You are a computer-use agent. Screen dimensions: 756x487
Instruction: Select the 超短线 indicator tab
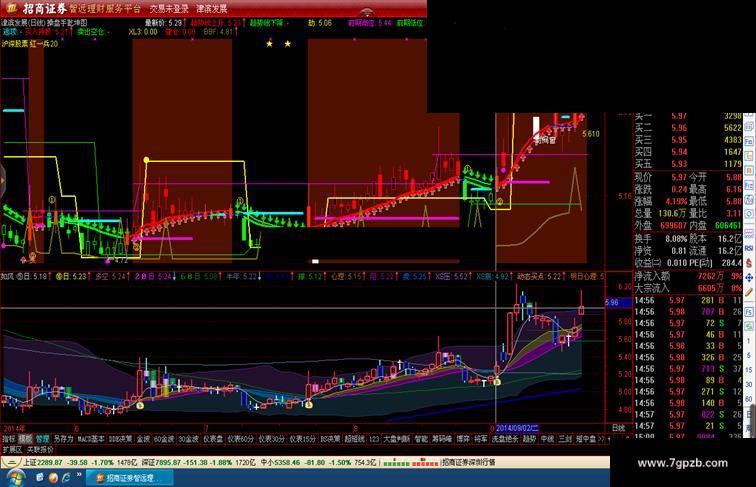tap(355, 439)
